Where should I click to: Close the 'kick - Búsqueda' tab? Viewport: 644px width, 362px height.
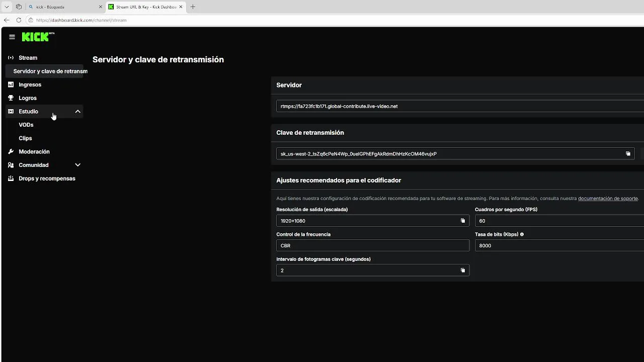pyautogui.click(x=100, y=7)
